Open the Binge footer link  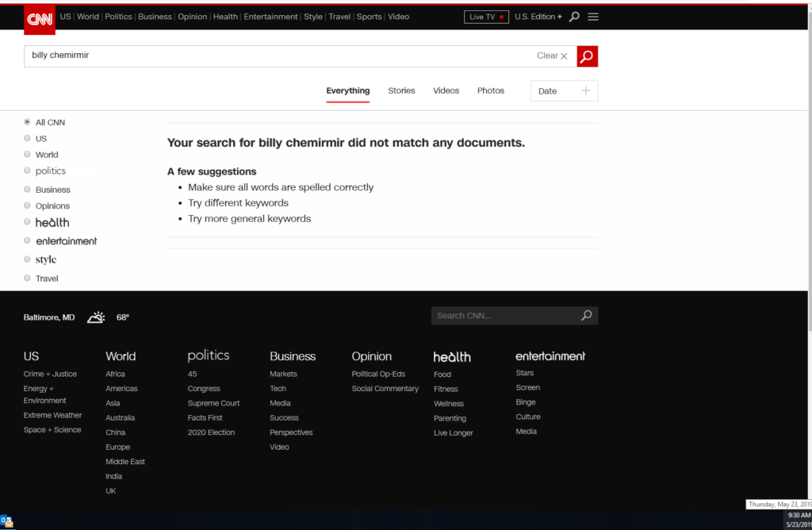coord(525,402)
